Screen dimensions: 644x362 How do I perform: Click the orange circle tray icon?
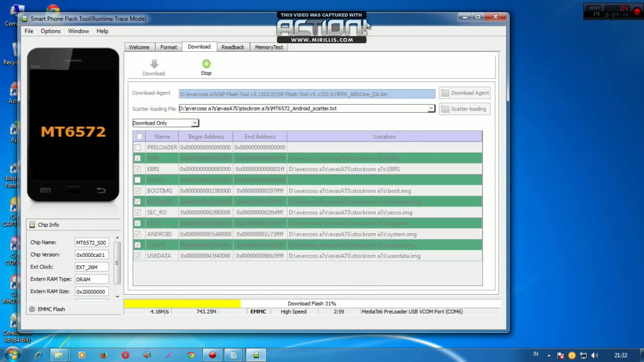pos(572,355)
